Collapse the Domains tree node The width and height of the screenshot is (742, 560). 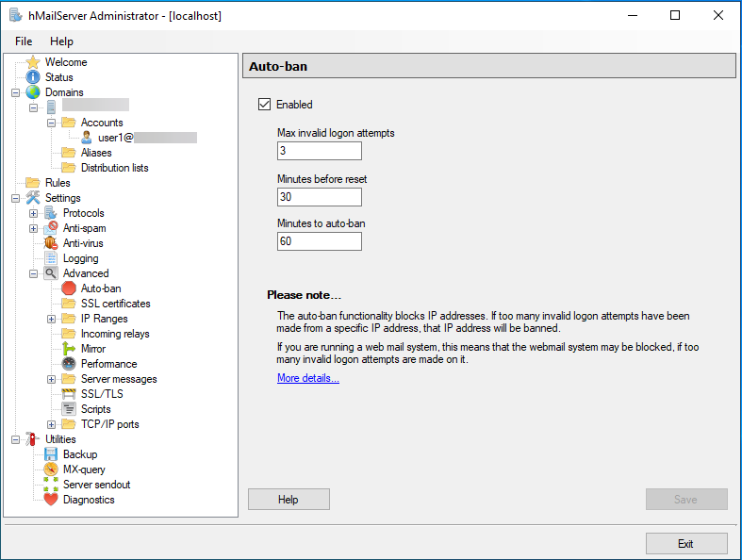click(16, 92)
